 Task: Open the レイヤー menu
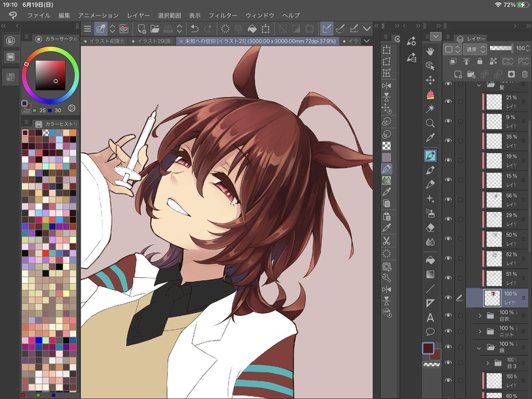(138, 15)
